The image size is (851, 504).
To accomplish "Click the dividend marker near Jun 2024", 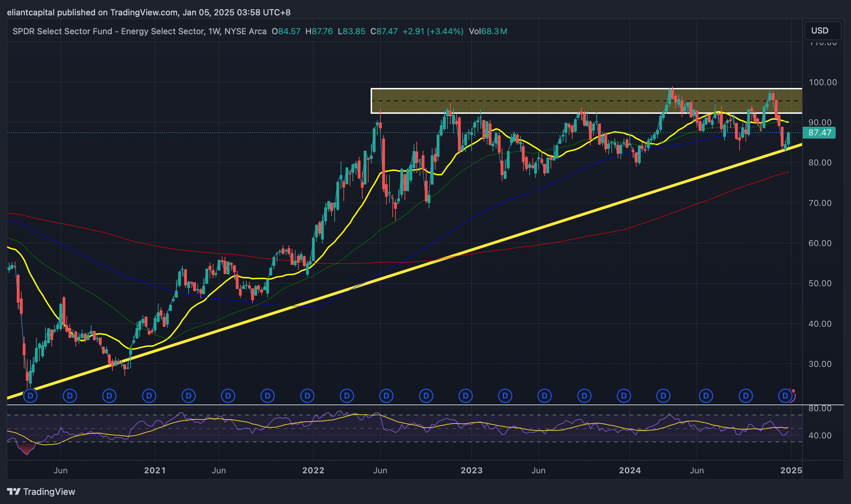I will click(x=706, y=396).
